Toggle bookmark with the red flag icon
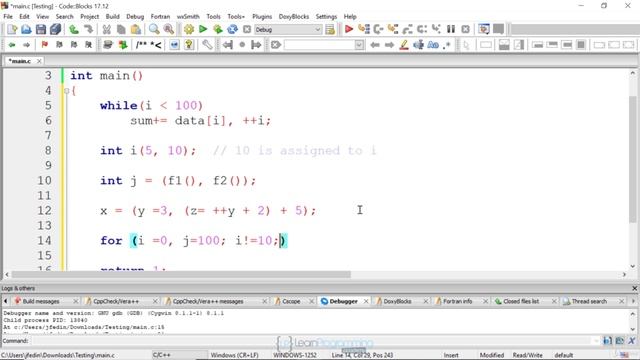 tap(44, 44)
